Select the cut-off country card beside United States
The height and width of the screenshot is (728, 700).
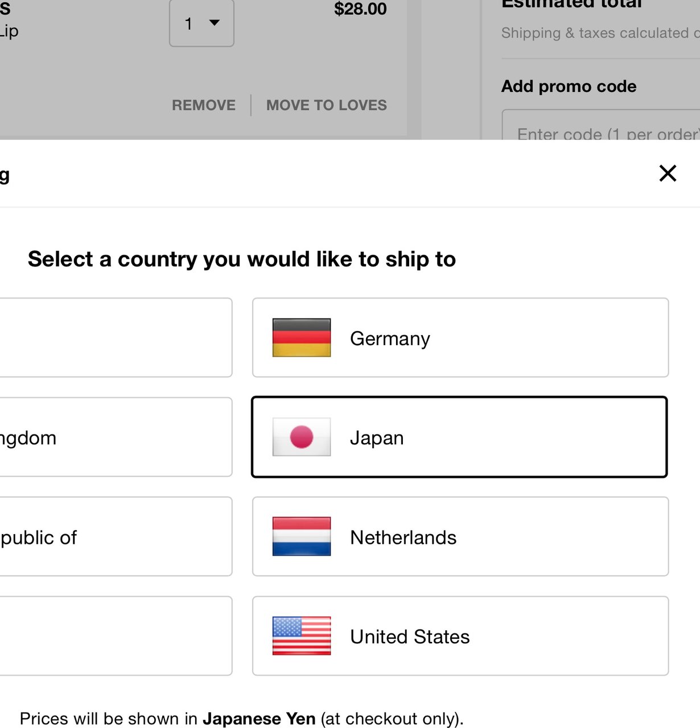pos(114,636)
